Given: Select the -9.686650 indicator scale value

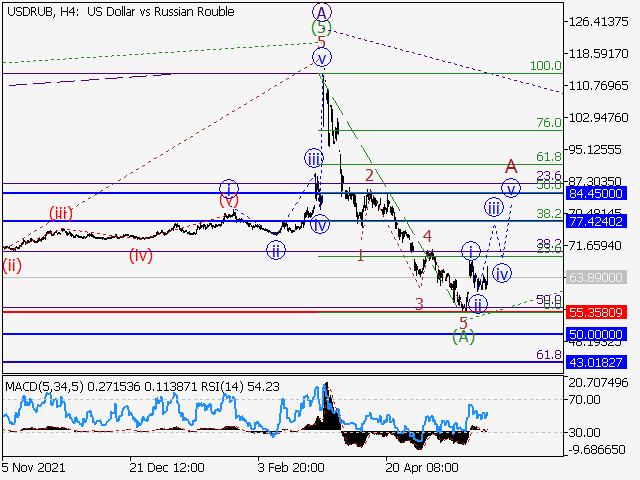Looking at the screenshot, I should [x=597, y=450].
